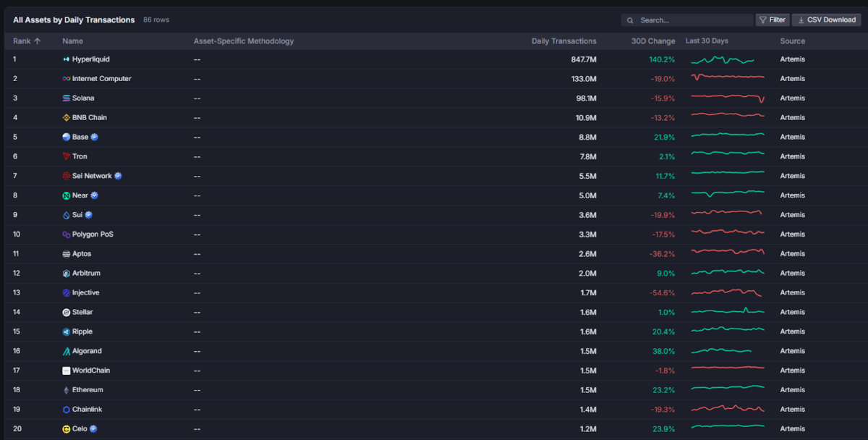Click the Asset-Specific Methodology column header
The height and width of the screenshot is (440, 868).
[244, 41]
